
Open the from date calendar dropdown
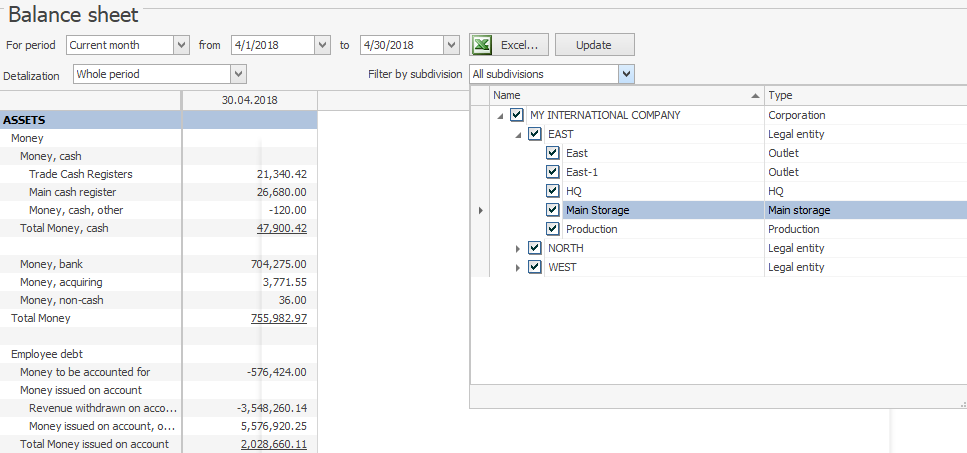pos(322,45)
